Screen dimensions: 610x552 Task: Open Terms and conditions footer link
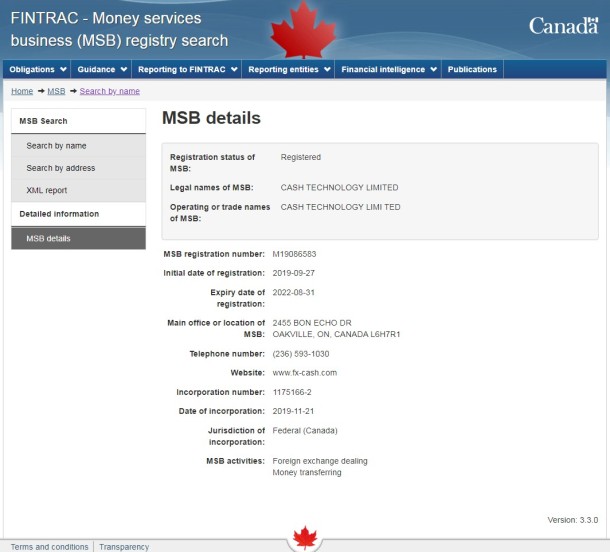49,547
